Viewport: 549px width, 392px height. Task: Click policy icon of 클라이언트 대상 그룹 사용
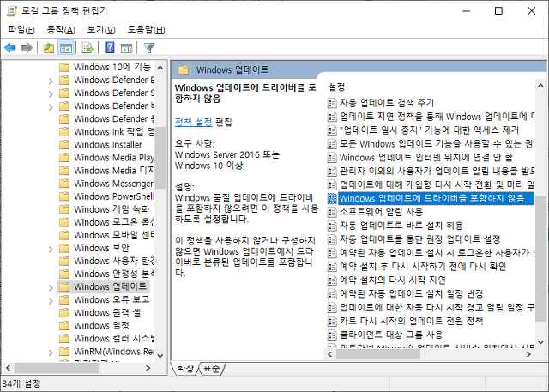click(332, 335)
